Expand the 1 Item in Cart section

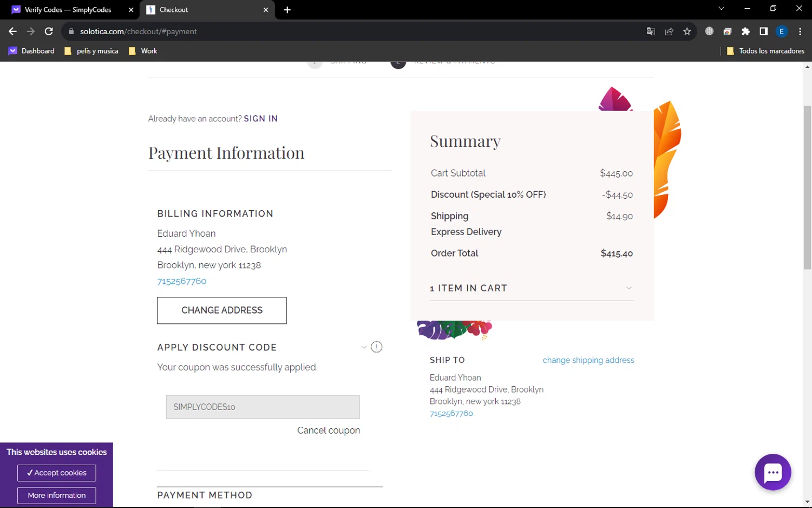(x=532, y=288)
